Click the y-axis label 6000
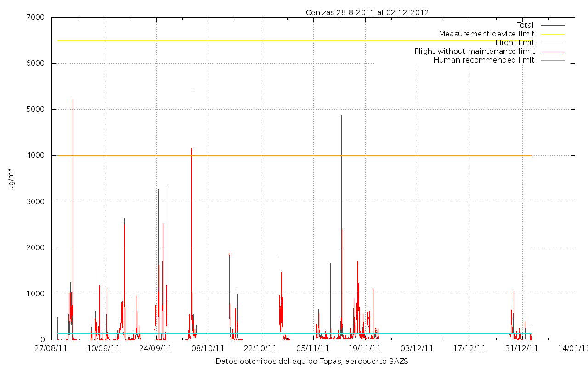 [x=36, y=63]
